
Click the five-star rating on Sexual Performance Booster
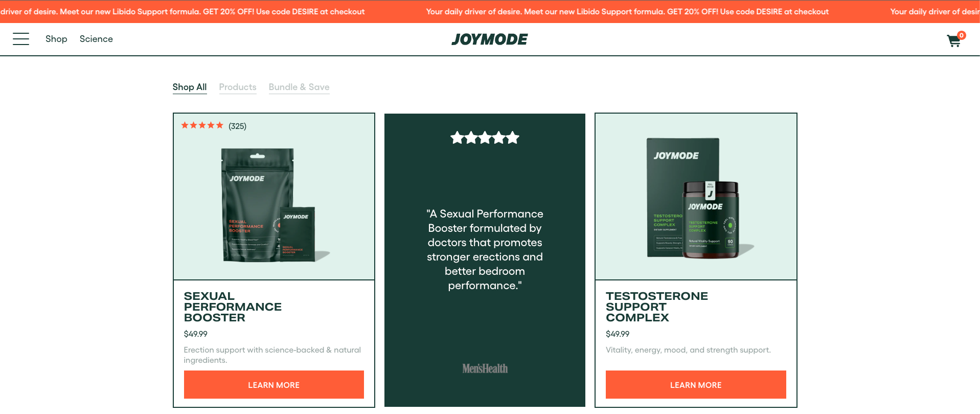(x=202, y=125)
